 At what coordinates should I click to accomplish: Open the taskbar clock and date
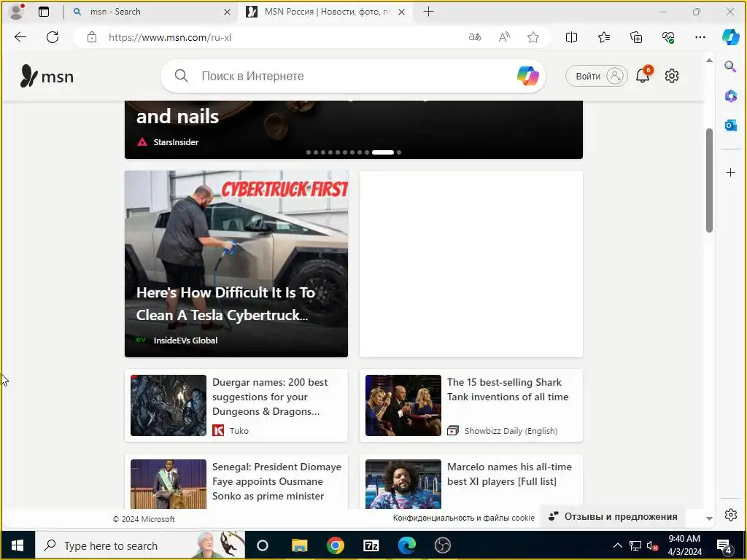coord(684,545)
